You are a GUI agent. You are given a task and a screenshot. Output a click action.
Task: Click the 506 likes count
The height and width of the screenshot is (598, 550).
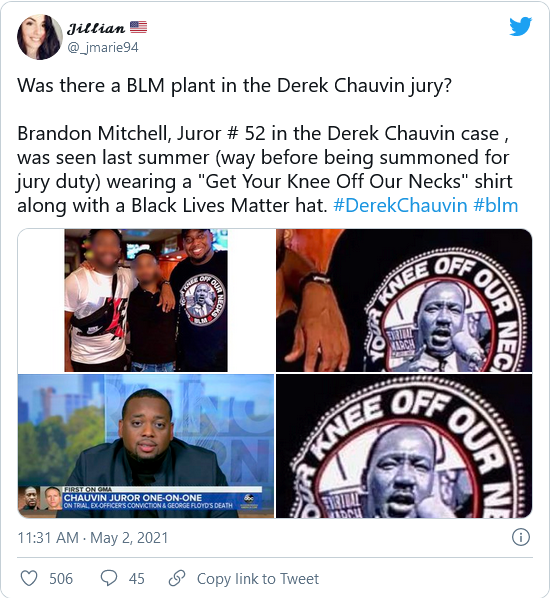click(61, 579)
